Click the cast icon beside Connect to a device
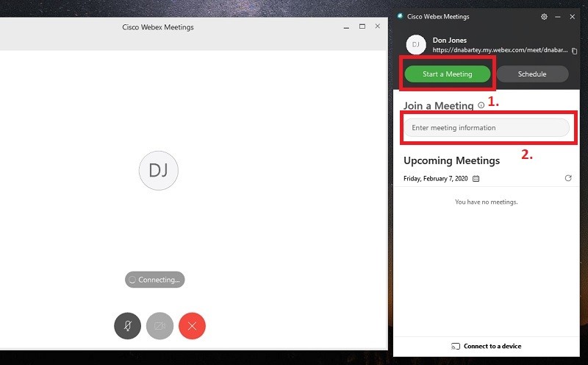588x365 pixels. pos(455,346)
